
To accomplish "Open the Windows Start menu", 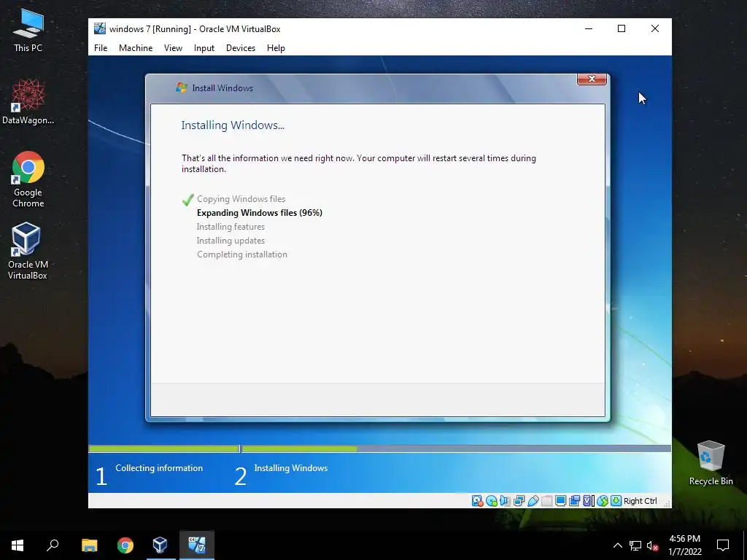I will click(18, 545).
